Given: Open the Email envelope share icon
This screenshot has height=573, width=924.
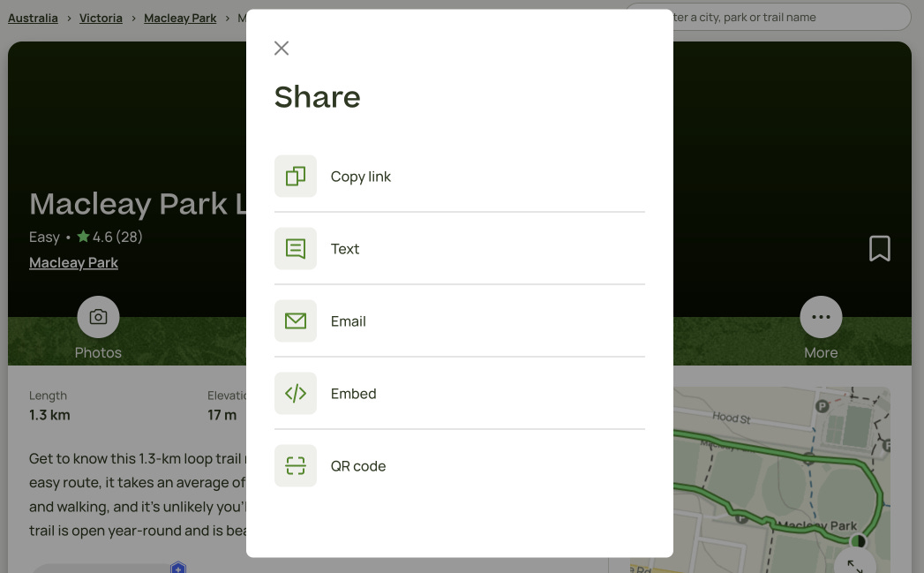Looking at the screenshot, I should tap(296, 320).
